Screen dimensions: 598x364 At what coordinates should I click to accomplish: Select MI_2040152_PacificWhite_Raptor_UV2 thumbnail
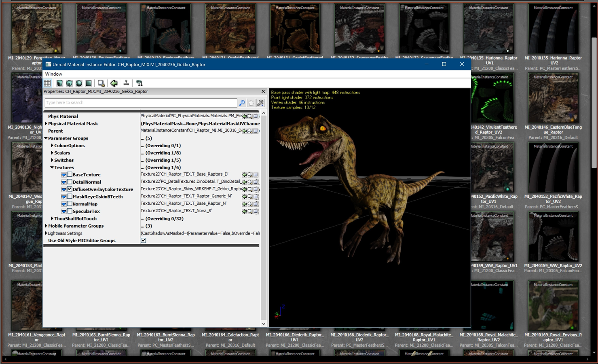(x=553, y=167)
